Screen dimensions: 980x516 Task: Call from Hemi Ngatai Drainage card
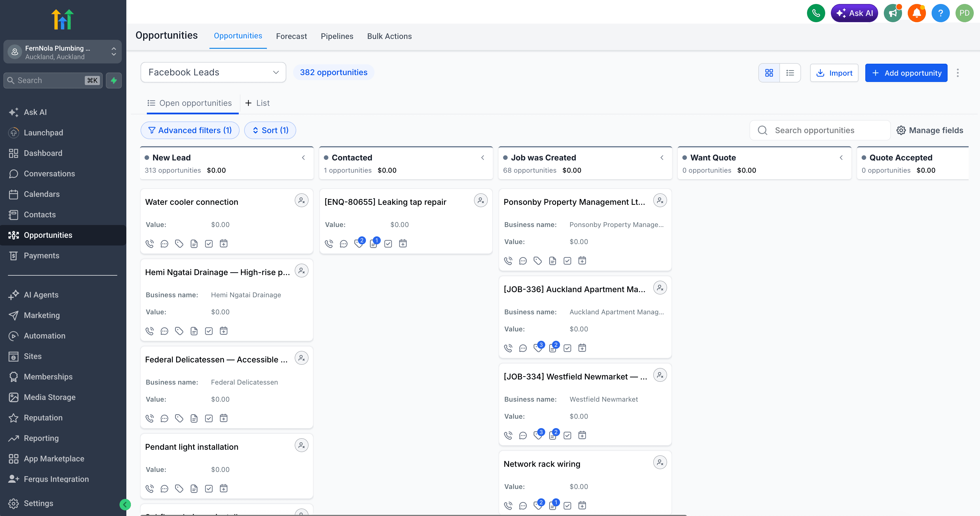pyautogui.click(x=149, y=331)
